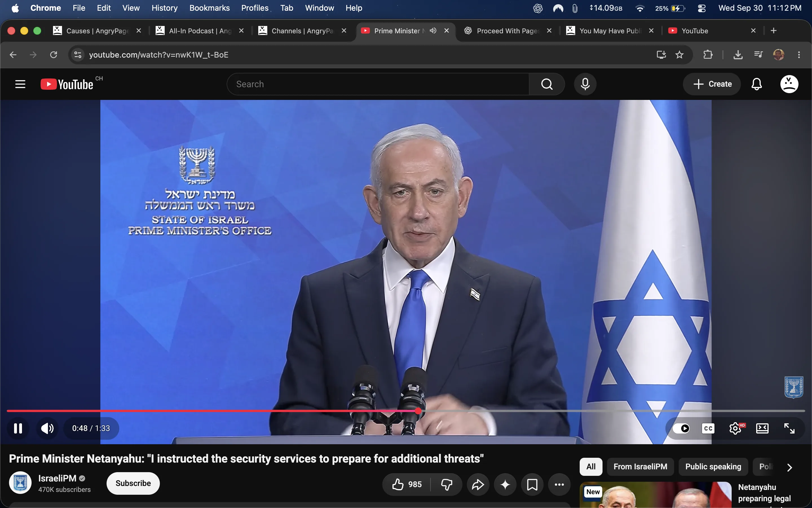This screenshot has width=812, height=508.
Task: Bookmark this page star icon
Action: pos(679,54)
